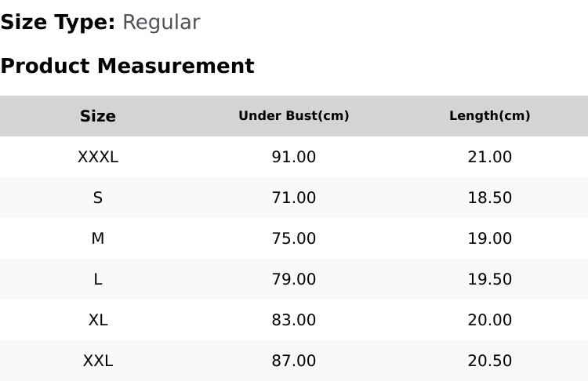The height and width of the screenshot is (381, 588).
Task: Click the Length(cm) column header
Action: pos(490,116)
